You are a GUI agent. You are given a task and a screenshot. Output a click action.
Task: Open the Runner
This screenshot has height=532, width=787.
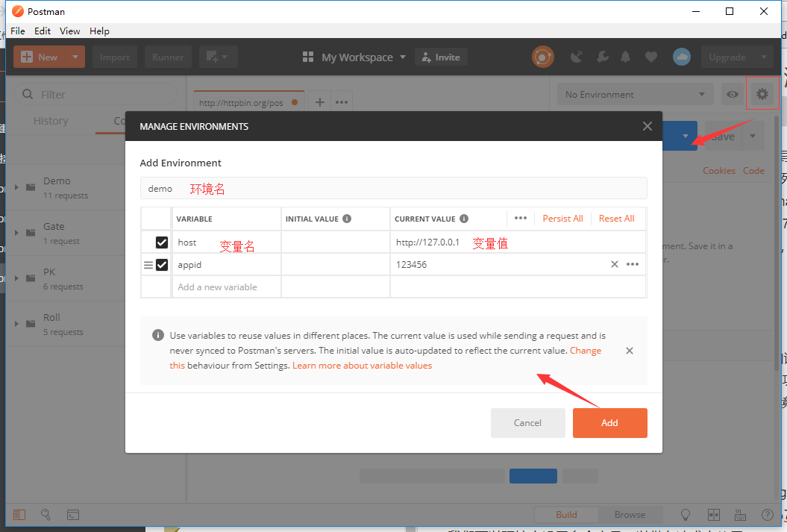(x=168, y=57)
